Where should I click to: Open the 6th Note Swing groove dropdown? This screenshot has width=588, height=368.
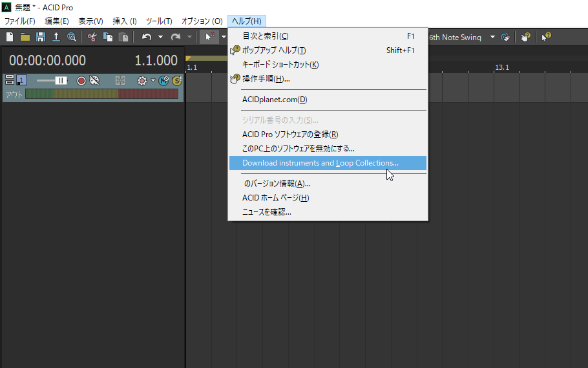tap(493, 37)
